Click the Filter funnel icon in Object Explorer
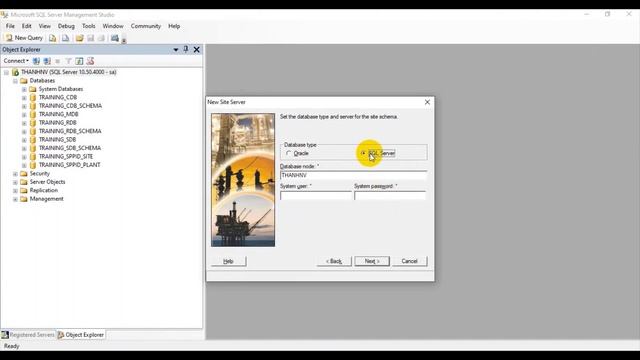 [x=69, y=61]
